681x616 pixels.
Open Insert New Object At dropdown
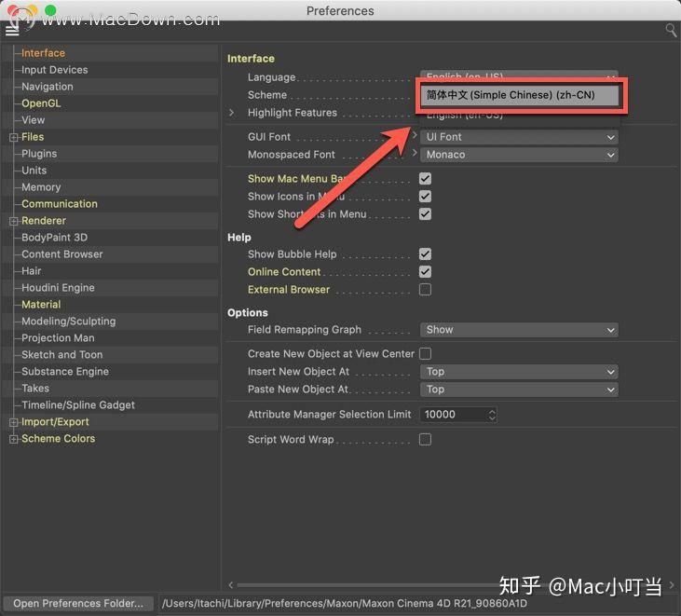(x=519, y=372)
